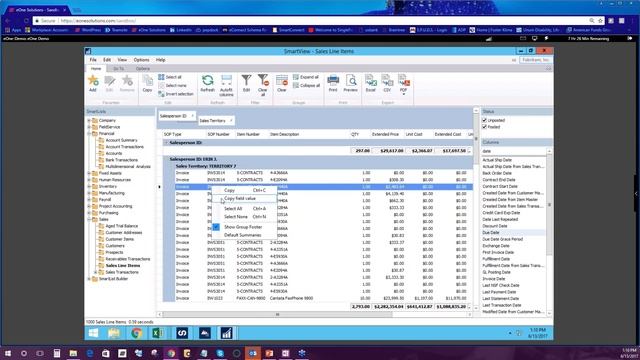The width and height of the screenshot is (640, 360).
Task: Expand the Inventory folder
Action: 89,186
